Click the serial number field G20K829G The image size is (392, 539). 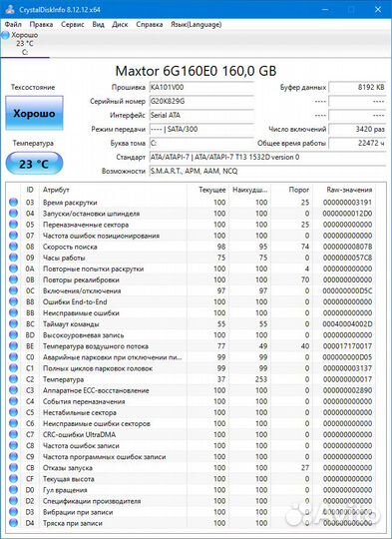pyautogui.click(x=201, y=101)
